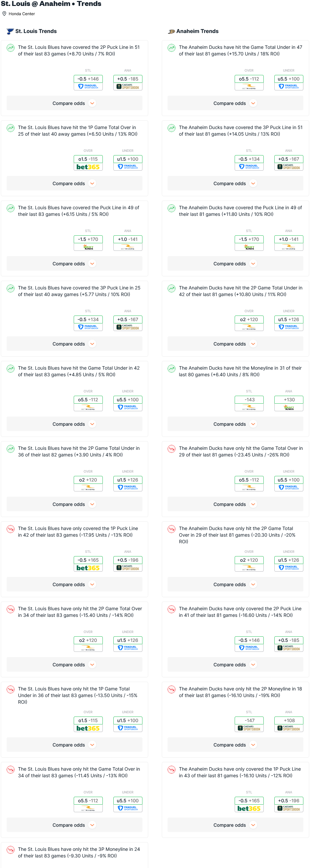Click green trend icon beside Ducks Moneyline trend
This screenshot has width=310, height=868.
pyautogui.click(x=172, y=369)
